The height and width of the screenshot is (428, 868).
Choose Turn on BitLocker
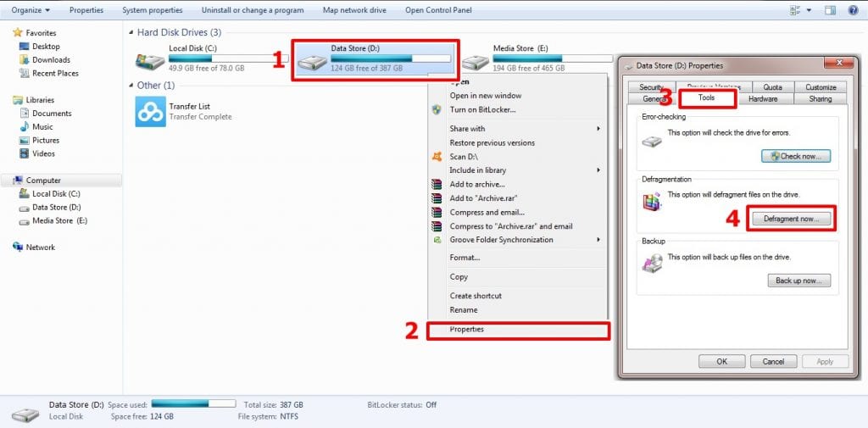[482, 109]
